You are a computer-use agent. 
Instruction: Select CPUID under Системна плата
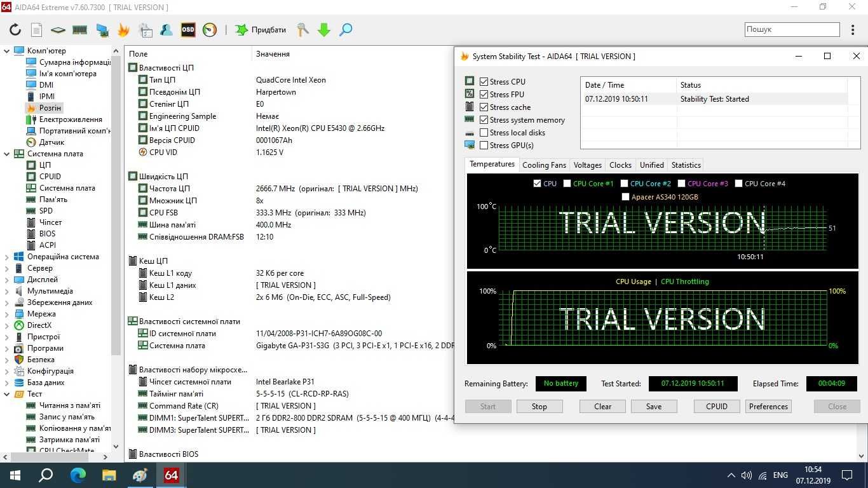click(x=50, y=177)
